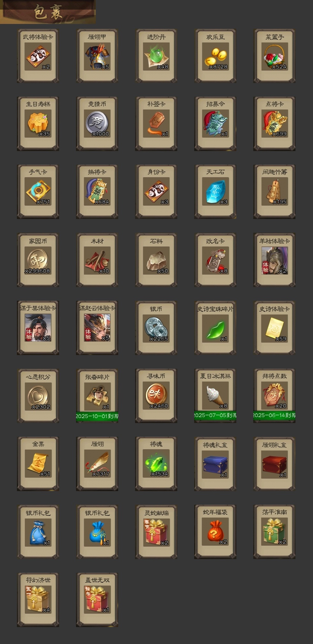Open the 欢乐豆 gold beans item
This screenshot has height=644, width=313.
pos(215,57)
